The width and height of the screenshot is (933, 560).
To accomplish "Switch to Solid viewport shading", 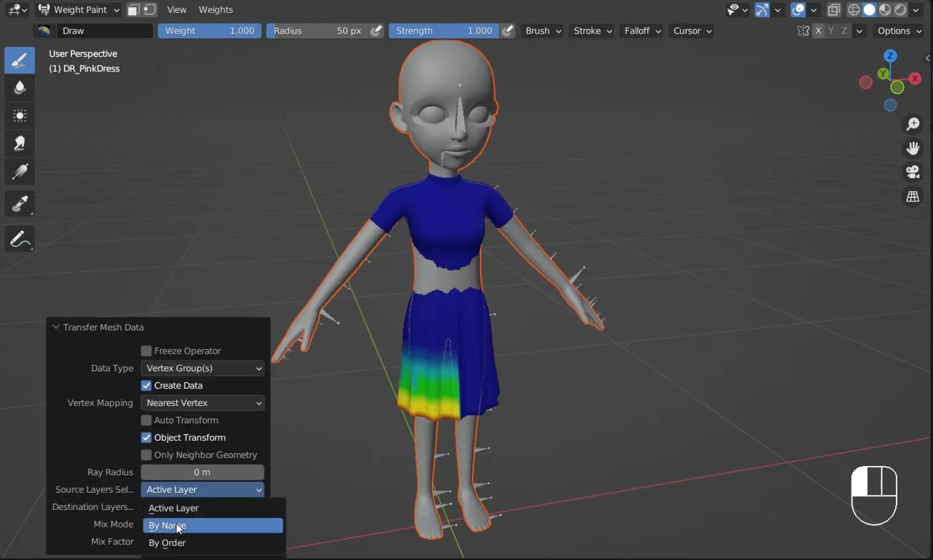I will (x=870, y=10).
